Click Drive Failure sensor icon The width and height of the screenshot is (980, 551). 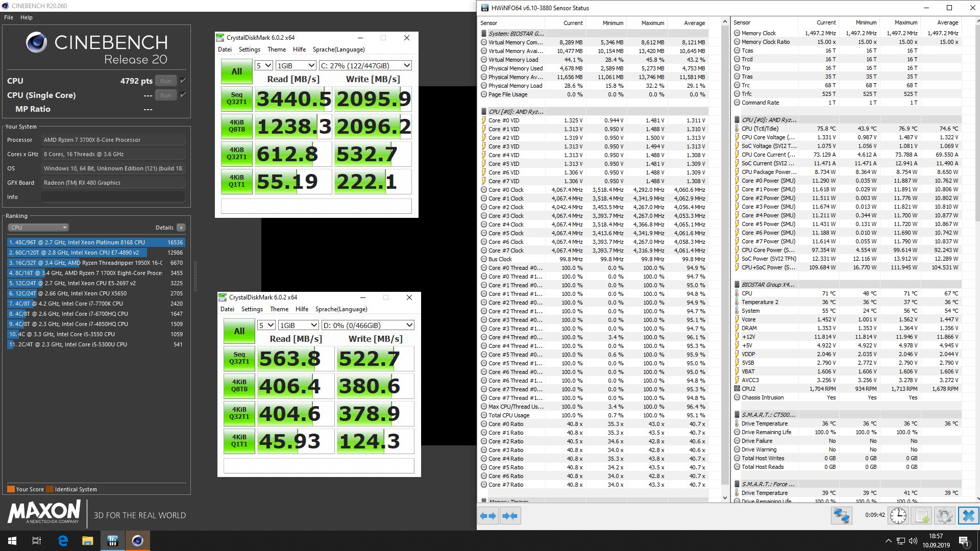pos(737,441)
